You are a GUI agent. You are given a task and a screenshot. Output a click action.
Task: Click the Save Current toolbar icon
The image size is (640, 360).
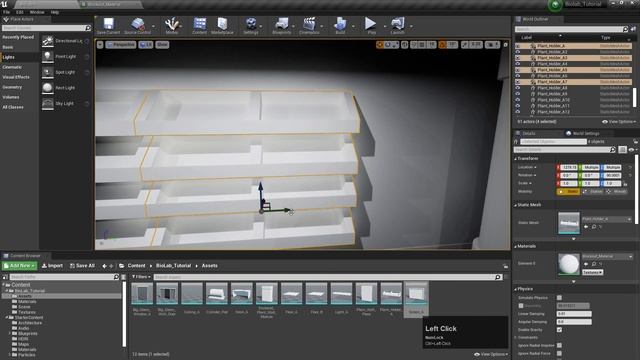(x=108, y=24)
